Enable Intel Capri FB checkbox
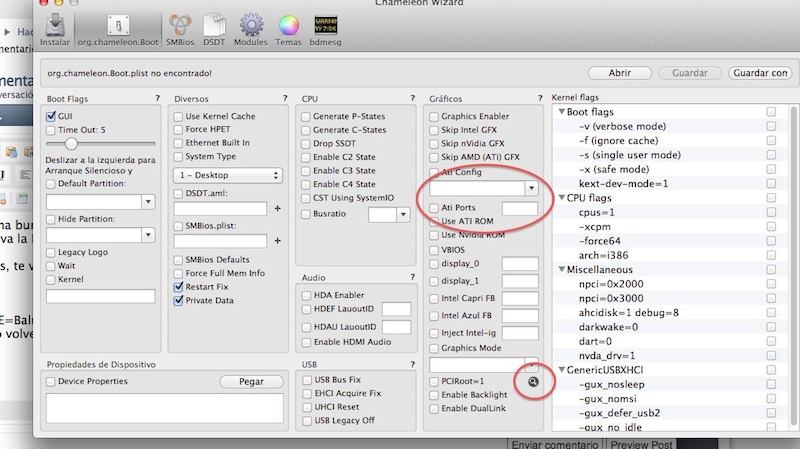The image size is (800, 449). 434,298
